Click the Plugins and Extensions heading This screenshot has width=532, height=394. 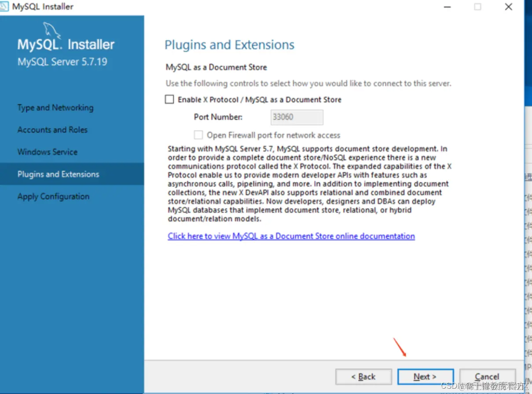(x=229, y=45)
